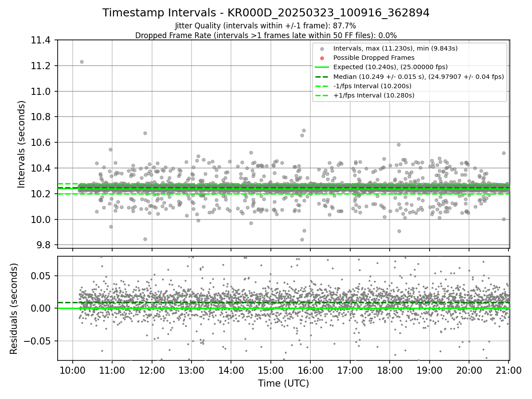Viewport: 532px width, 399px height.
Task: Click the legend entry 'Expected (10.240s), (25.00000 fps)'
Action: tap(391, 67)
